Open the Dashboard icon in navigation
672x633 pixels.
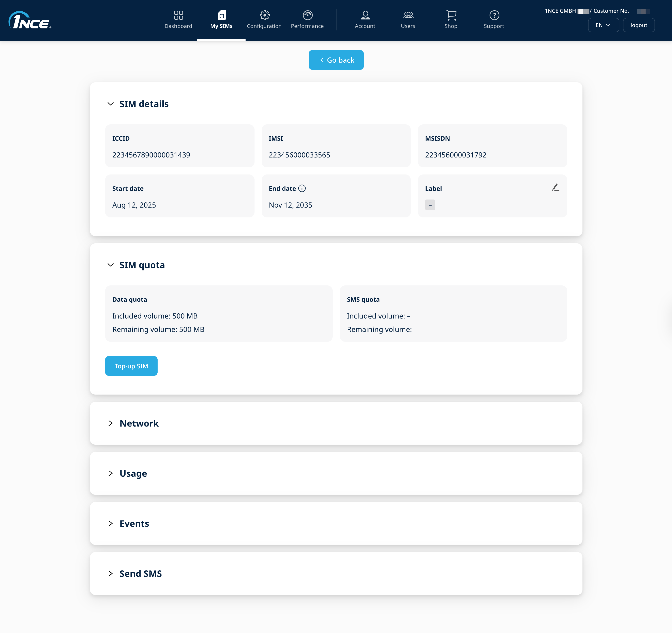(178, 15)
